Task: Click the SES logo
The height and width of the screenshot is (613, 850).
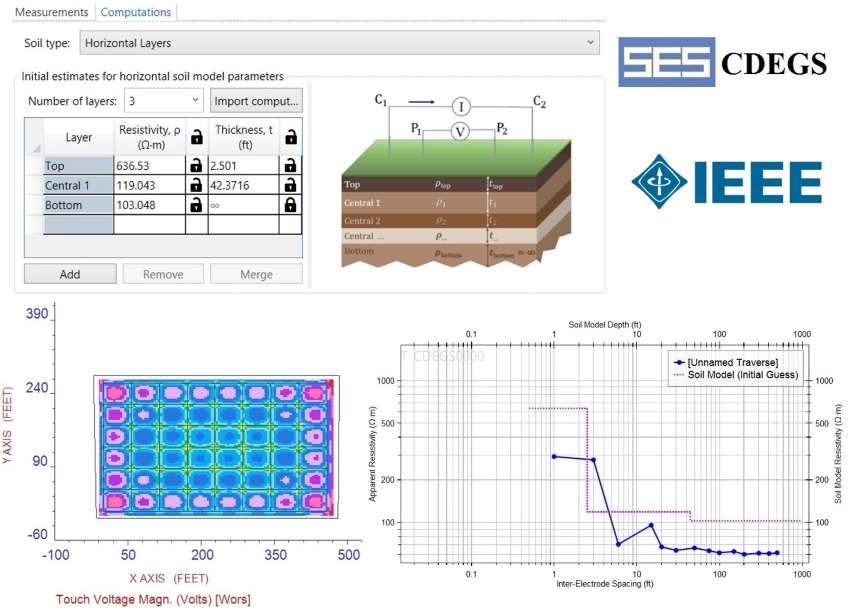Action: (x=667, y=62)
